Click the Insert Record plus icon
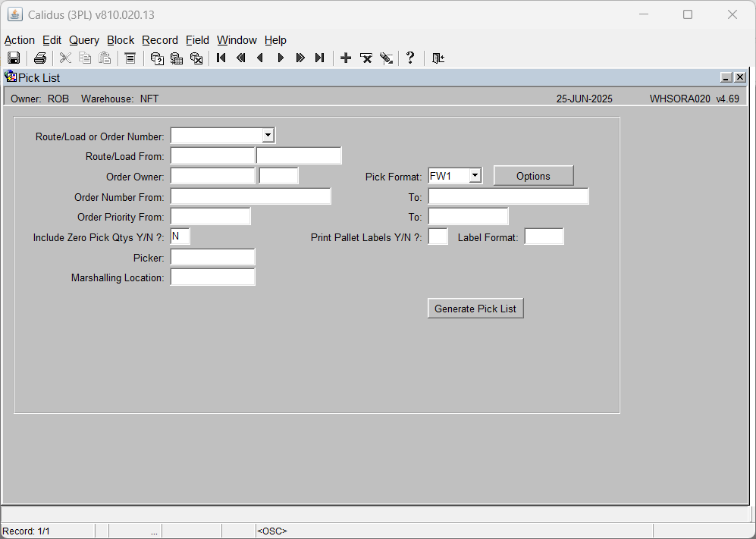Image resolution: width=756 pixels, height=539 pixels. [x=346, y=58]
